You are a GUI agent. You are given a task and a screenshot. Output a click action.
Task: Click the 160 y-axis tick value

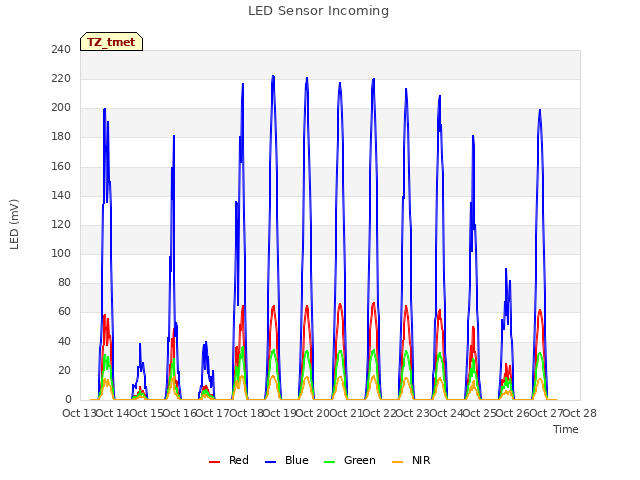tap(61, 166)
